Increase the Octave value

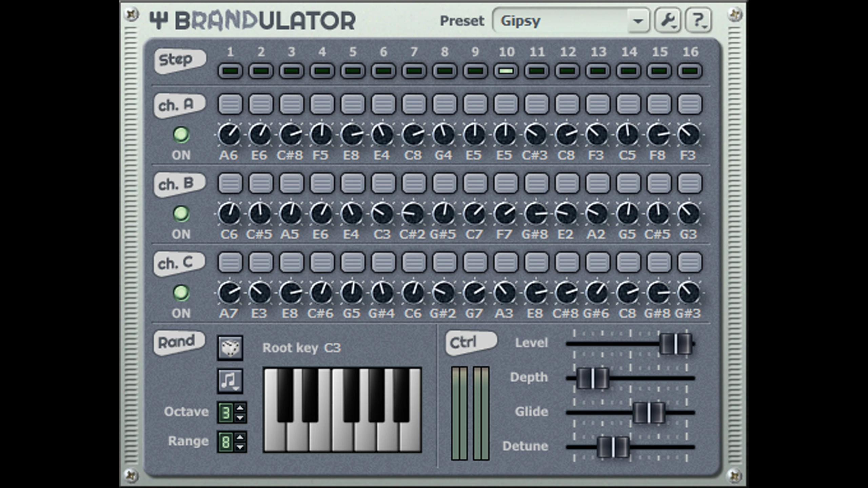click(x=240, y=408)
